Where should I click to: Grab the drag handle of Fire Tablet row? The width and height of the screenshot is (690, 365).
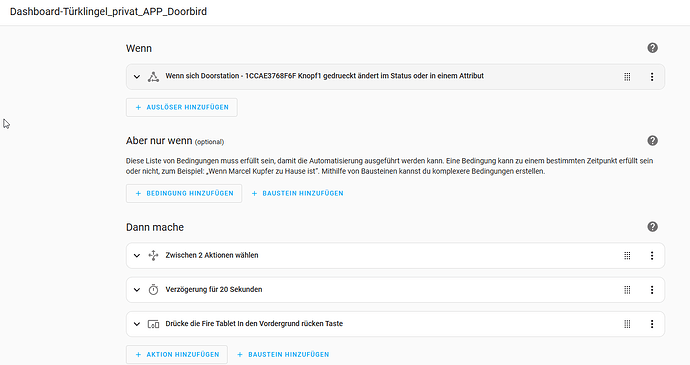[x=627, y=324]
